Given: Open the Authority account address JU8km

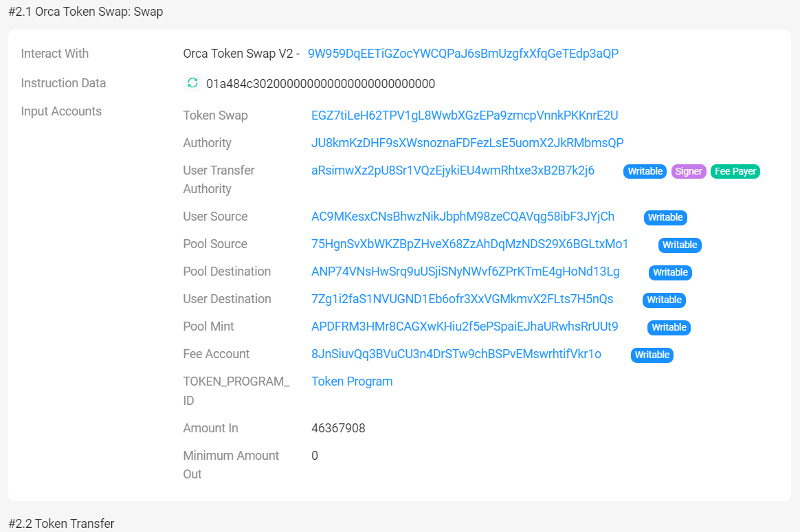Looking at the screenshot, I should point(467,143).
